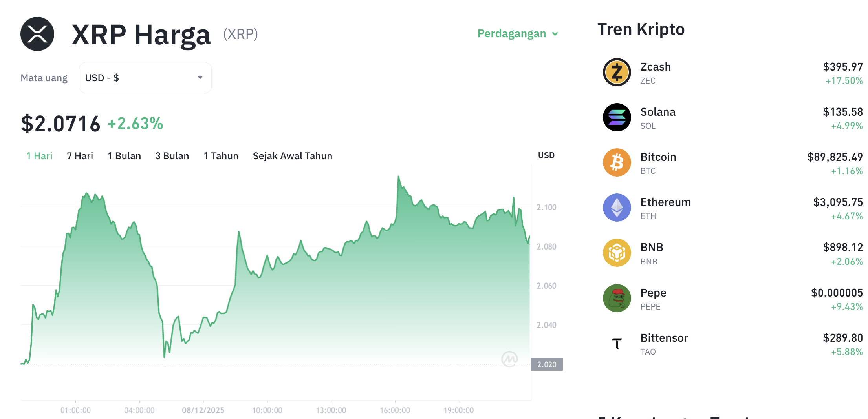Open the USD currency dropdown
This screenshot has width=868, height=419.
(145, 77)
